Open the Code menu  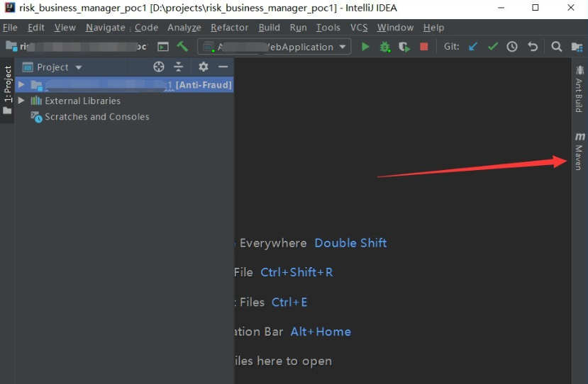tap(146, 28)
